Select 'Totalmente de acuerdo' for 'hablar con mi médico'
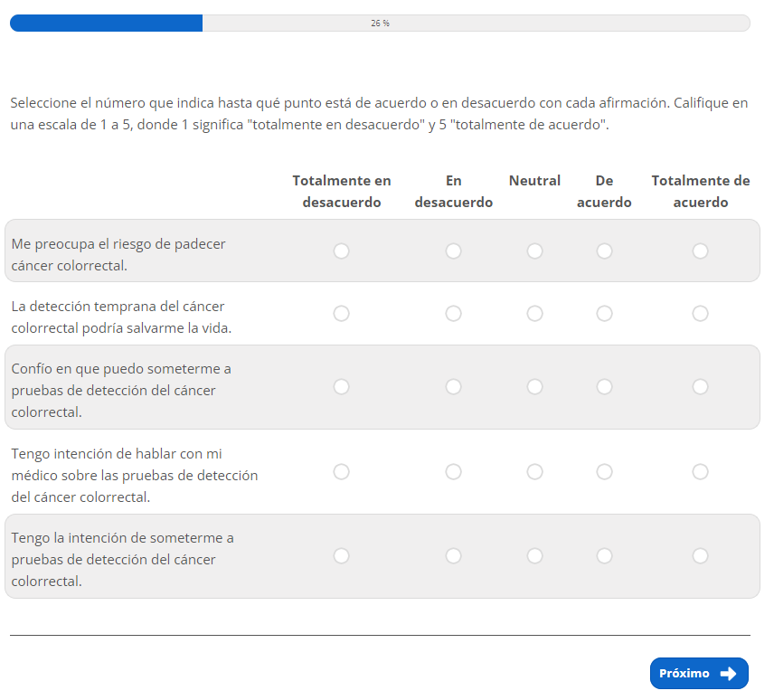Viewport: 774px width, 700px height. [700, 472]
